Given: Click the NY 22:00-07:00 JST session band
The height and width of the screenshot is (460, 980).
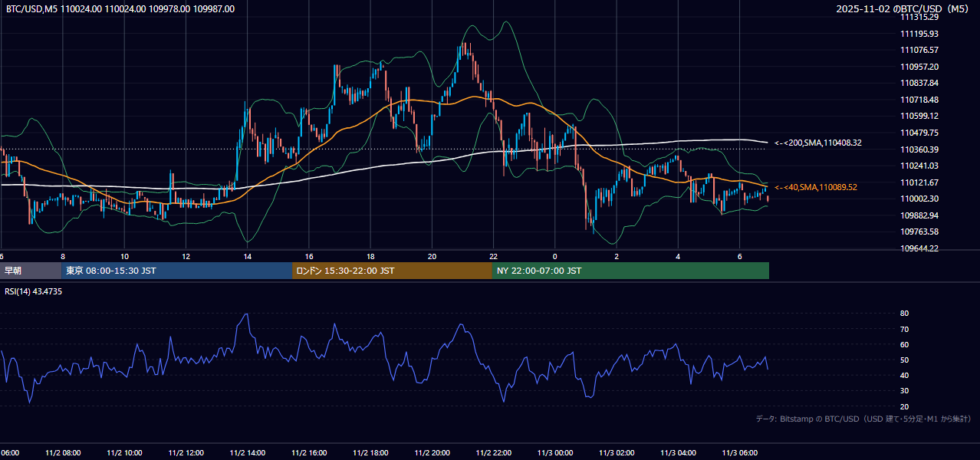Looking at the screenshot, I should tap(630, 271).
